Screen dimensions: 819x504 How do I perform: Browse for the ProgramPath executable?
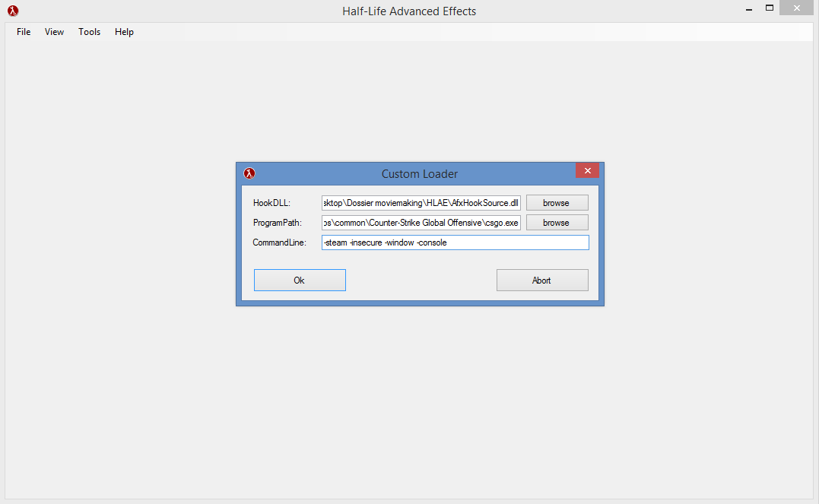(x=557, y=223)
